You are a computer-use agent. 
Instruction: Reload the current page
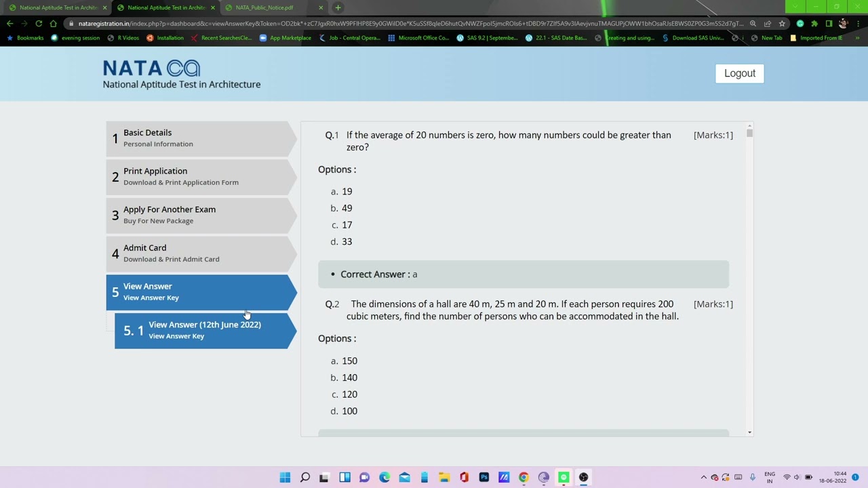tap(39, 23)
